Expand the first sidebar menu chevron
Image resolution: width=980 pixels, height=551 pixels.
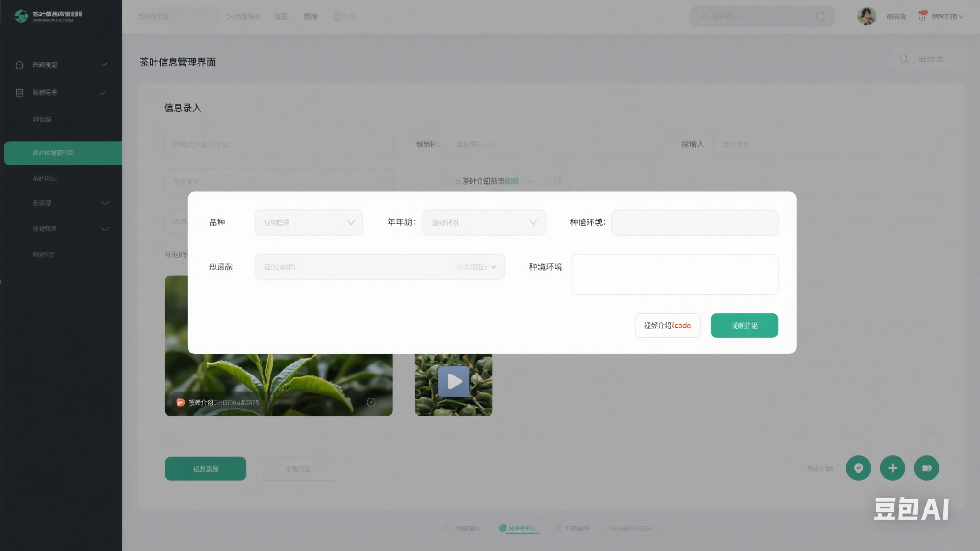[104, 65]
